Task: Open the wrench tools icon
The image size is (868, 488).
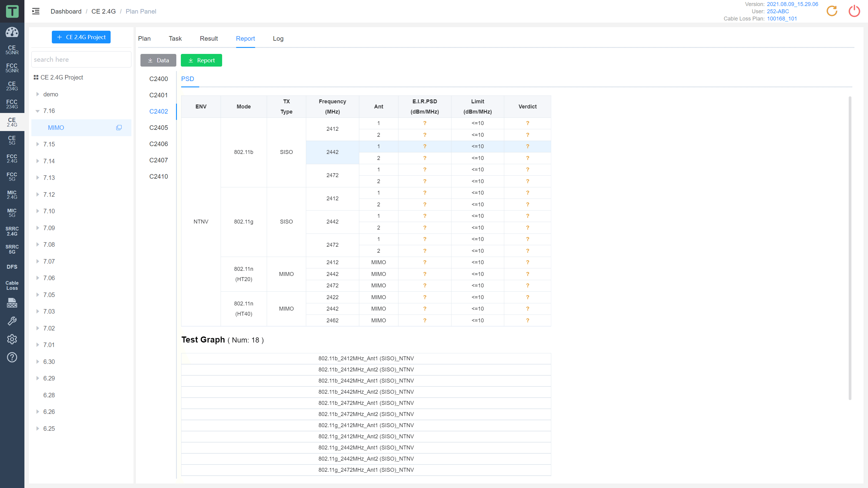Action: [x=12, y=321]
